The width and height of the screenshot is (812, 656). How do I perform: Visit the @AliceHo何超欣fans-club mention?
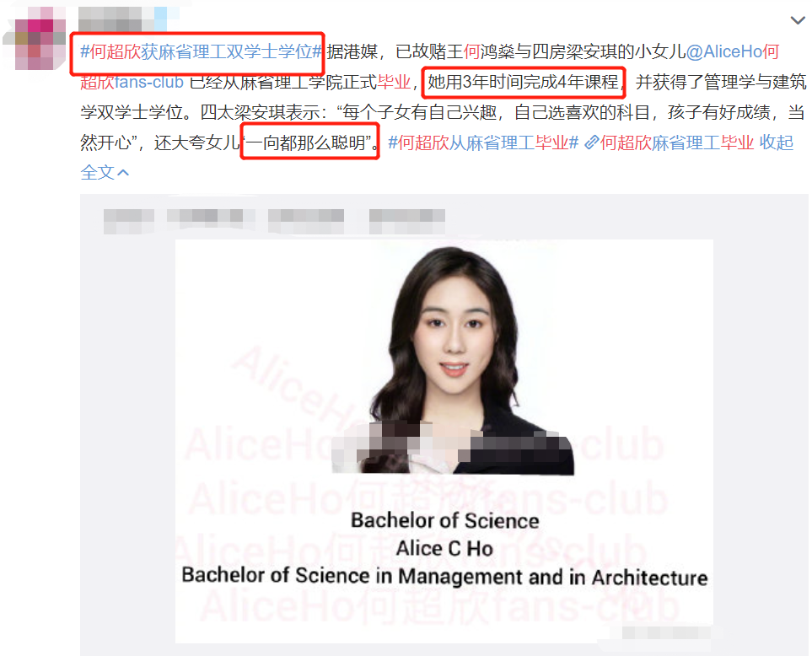point(733,51)
